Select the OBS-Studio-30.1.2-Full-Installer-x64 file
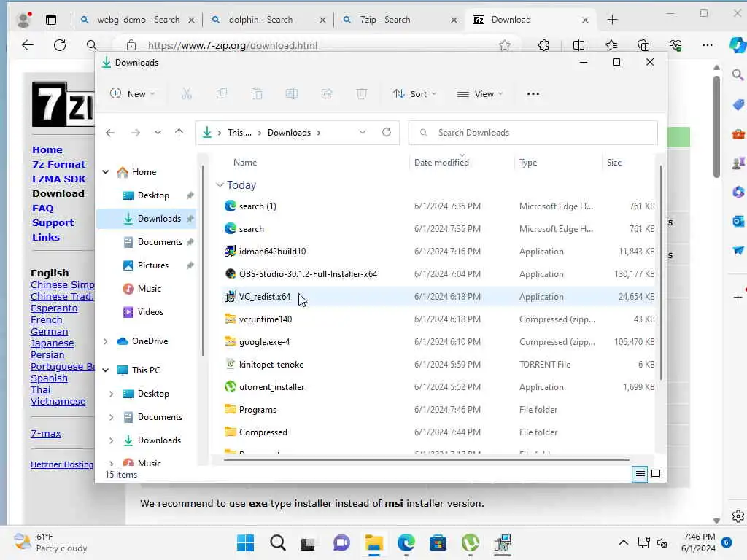This screenshot has width=747, height=560. tap(308, 274)
